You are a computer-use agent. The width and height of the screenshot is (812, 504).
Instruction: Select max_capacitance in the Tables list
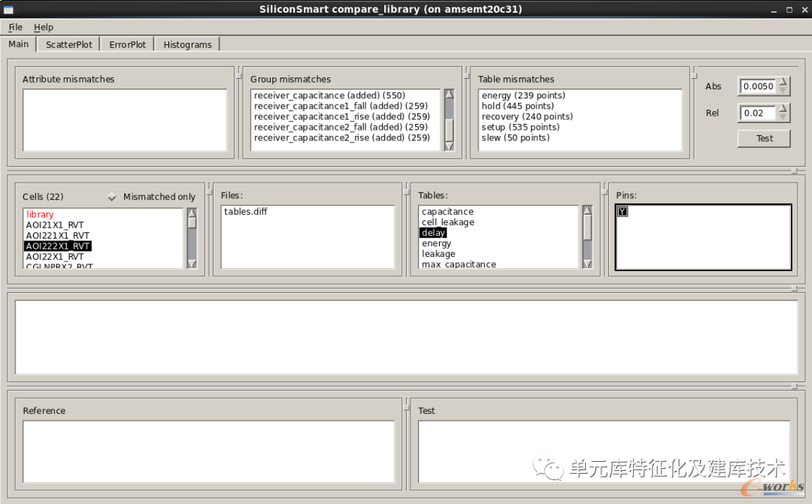pyautogui.click(x=459, y=264)
